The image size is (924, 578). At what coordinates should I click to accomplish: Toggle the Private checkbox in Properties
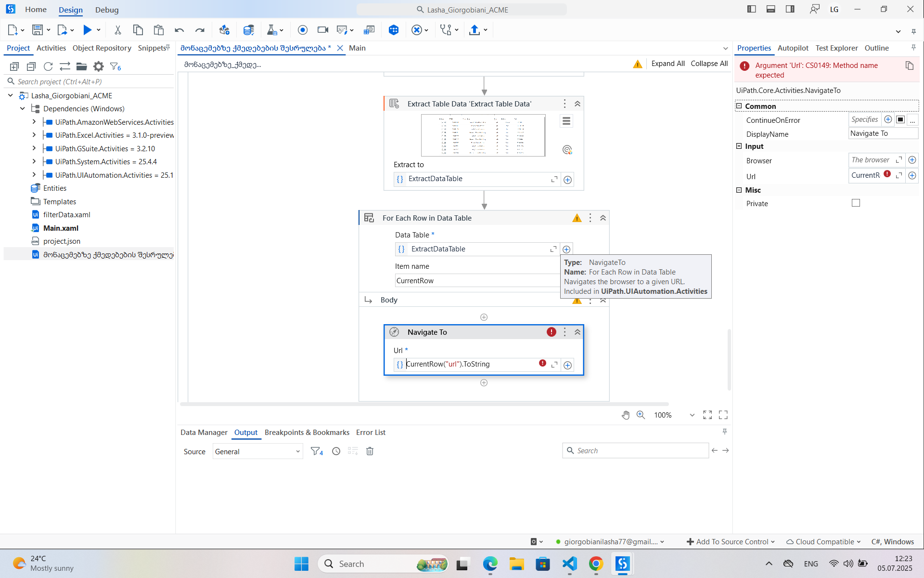coord(856,203)
